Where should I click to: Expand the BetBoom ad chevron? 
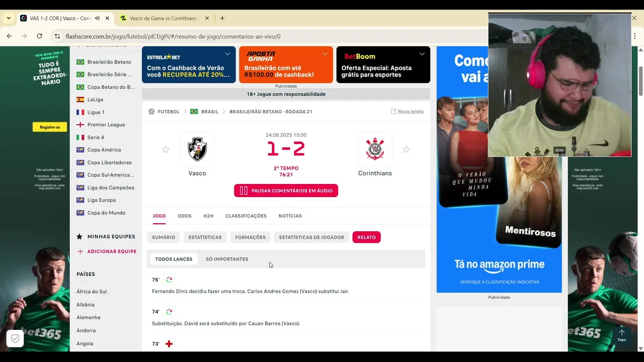pos(422,54)
